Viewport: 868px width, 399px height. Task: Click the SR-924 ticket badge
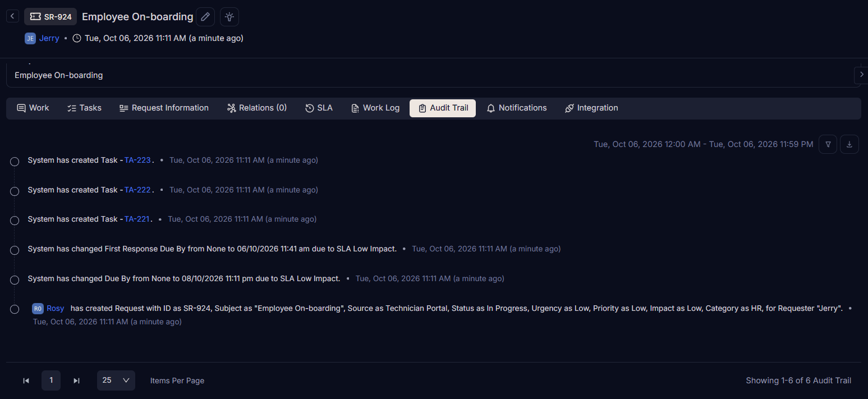coord(50,17)
